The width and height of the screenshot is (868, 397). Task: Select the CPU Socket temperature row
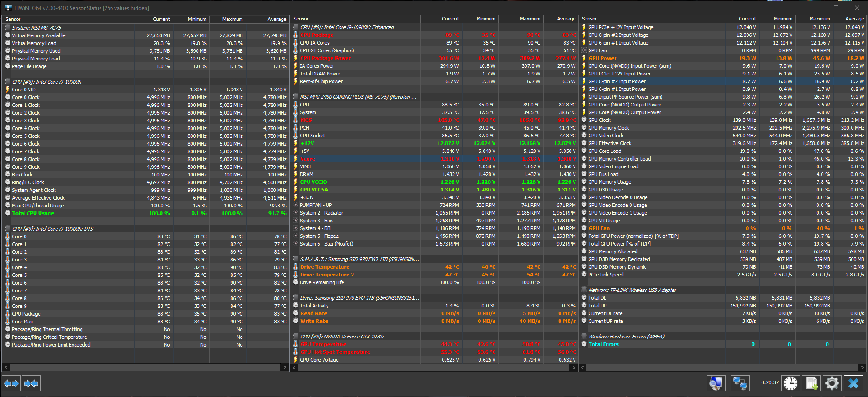tap(434, 136)
